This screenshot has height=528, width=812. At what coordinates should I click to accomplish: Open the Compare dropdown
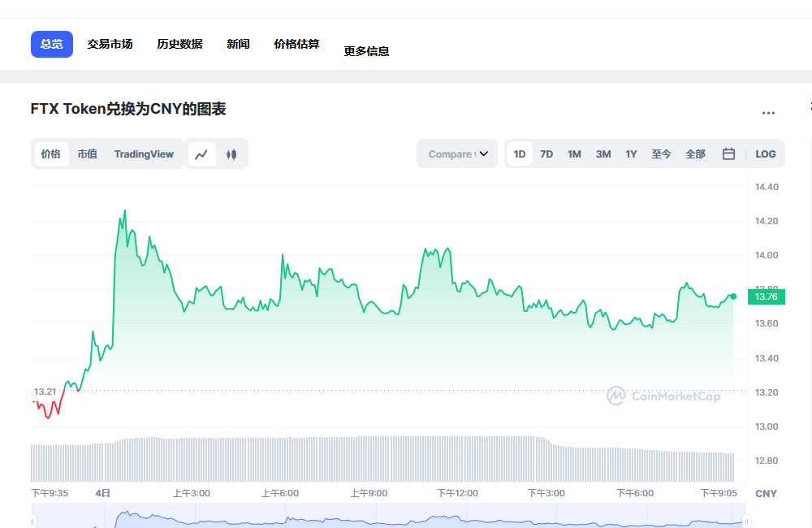[x=457, y=154]
